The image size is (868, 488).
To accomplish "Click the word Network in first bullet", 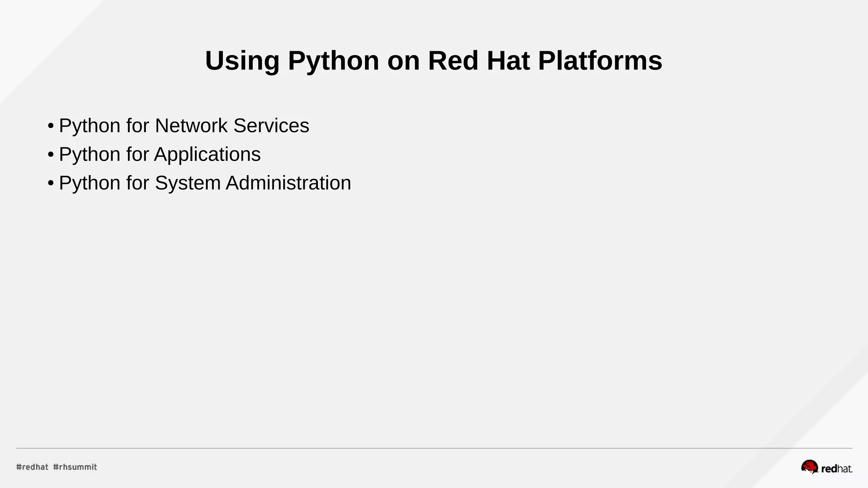I will coord(191,126).
